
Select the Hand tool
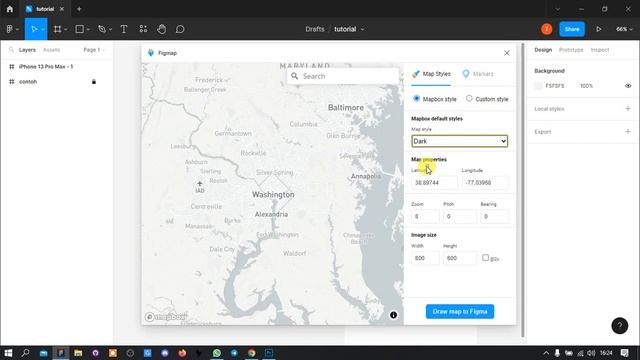coord(162,29)
